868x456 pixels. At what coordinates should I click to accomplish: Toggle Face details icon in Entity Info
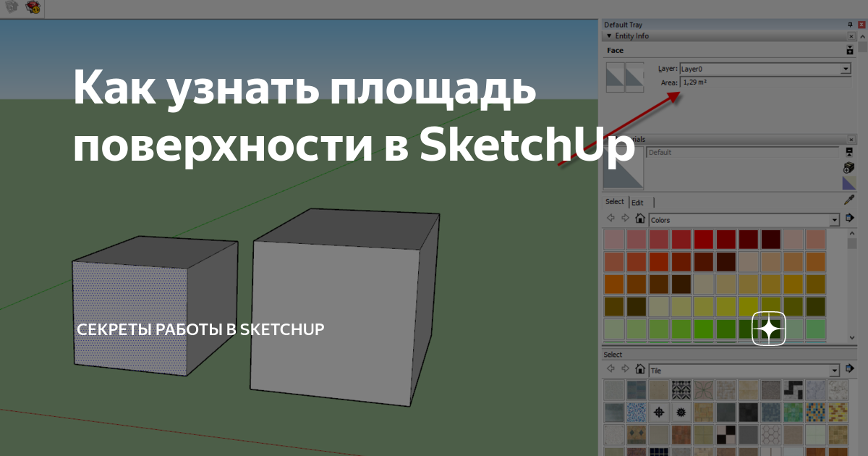(850, 51)
